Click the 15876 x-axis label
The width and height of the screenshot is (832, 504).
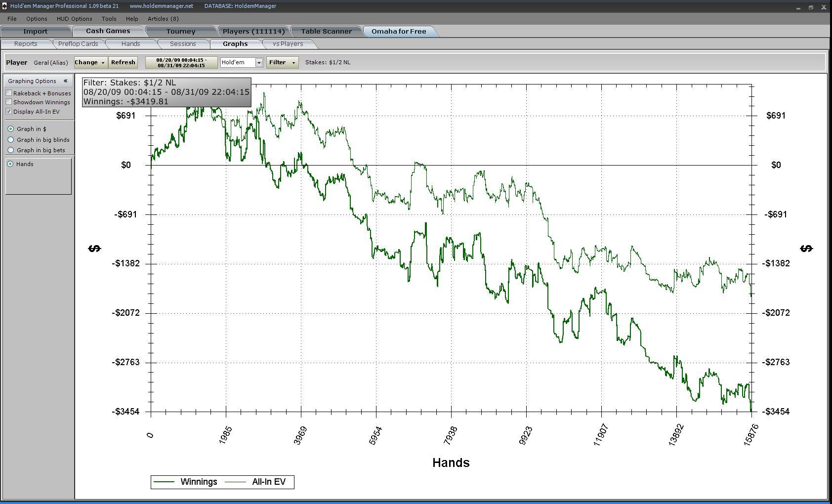point(750,434)
